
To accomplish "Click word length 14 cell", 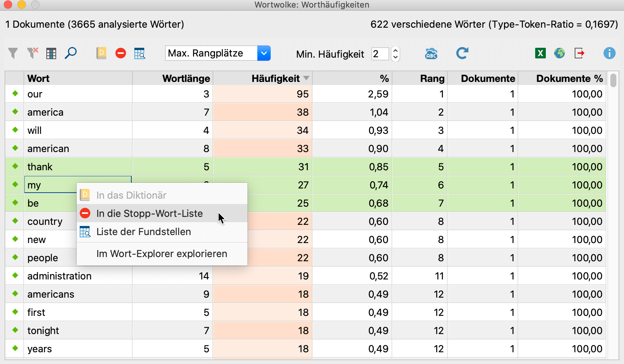I will coord(173,276).
